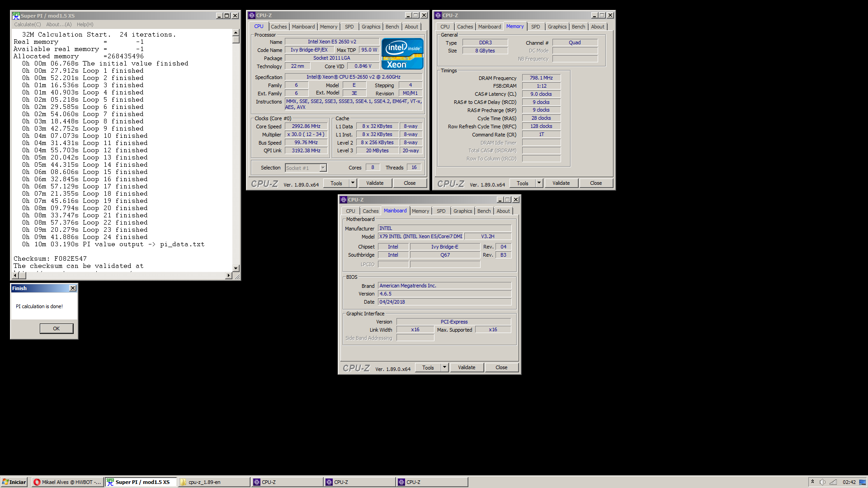Image resolution: width=868 pixels, height=488 pixels.
Task: Open the About tab in the CPU window
Action: click(x=411, y=27)
